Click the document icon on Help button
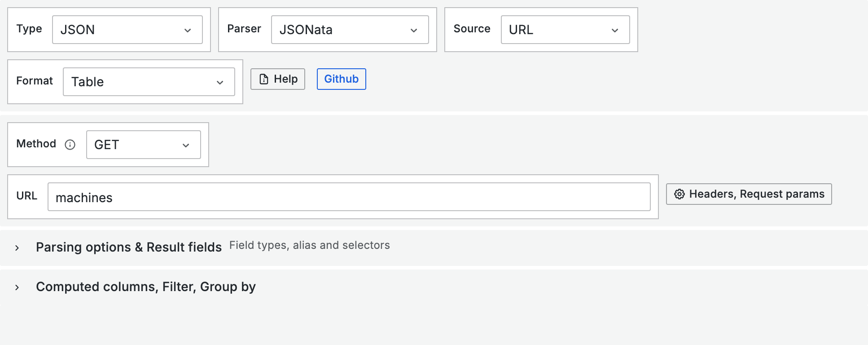 pos(264,79)
